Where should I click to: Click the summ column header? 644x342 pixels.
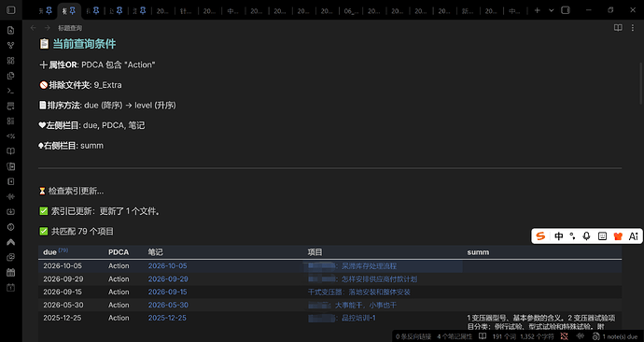click(478, 252)
